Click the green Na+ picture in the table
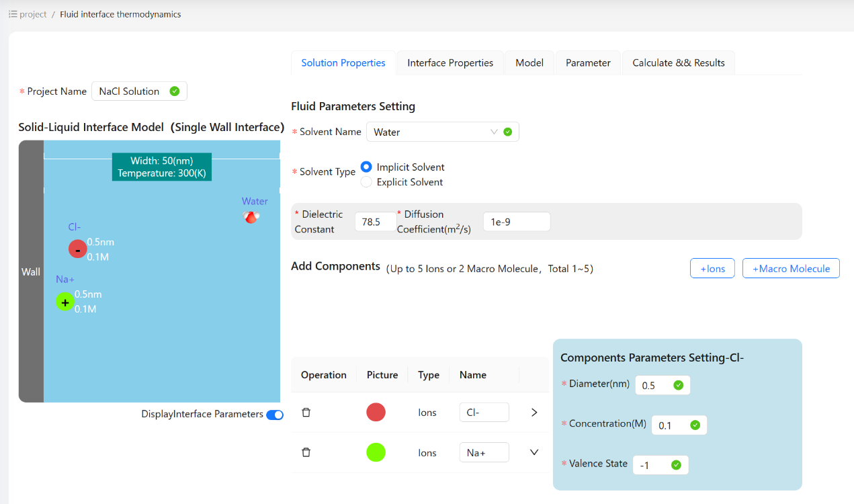Screen dimensions: 854x504 [x=376, y=453]
